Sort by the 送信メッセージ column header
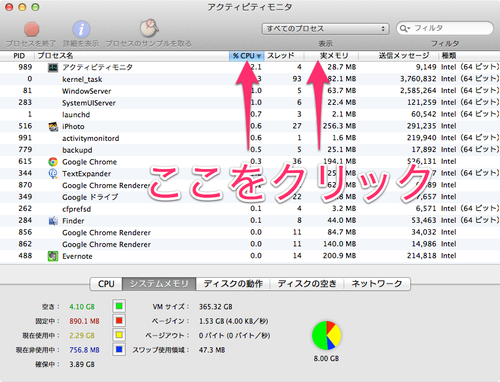The width and height of the screenshot is (500, 382). (399, 56)
